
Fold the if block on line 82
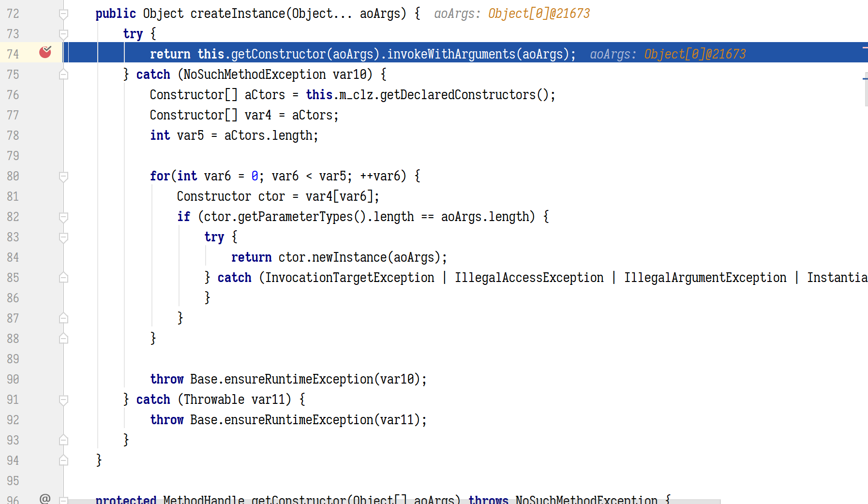tap(63, 217)
